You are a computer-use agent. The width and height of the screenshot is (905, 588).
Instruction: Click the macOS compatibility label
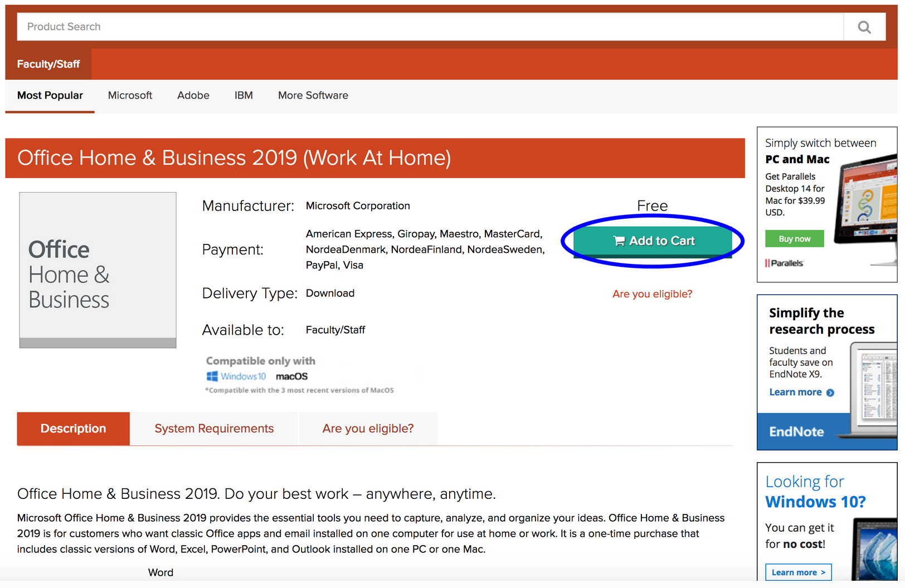[x=291, y=376]
